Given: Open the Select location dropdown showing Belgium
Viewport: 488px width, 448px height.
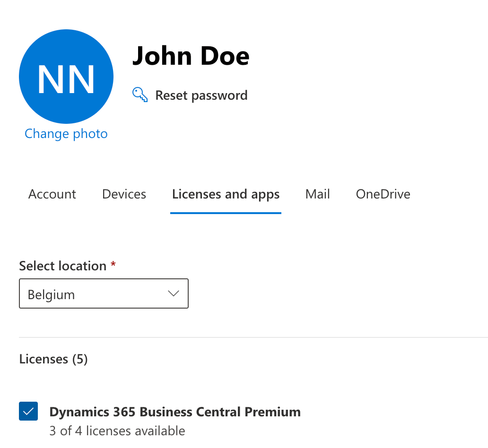Looking at the screenshot, I should (x=104, y=293).
